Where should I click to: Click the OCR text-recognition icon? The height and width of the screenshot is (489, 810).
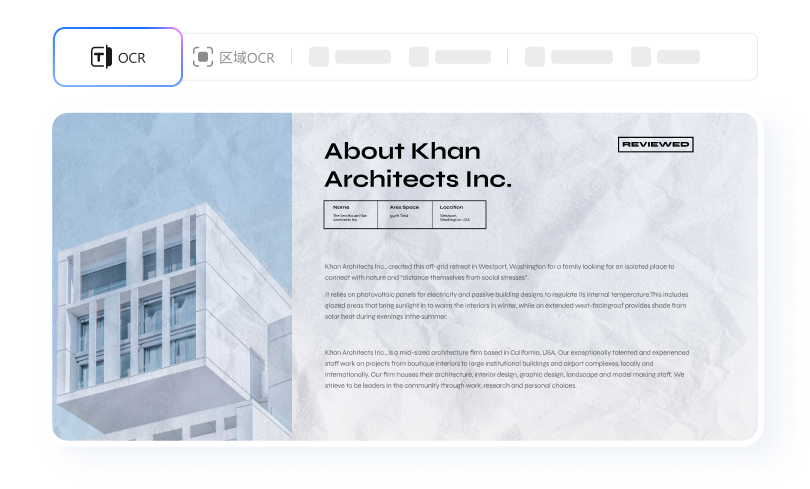(101, 57)
